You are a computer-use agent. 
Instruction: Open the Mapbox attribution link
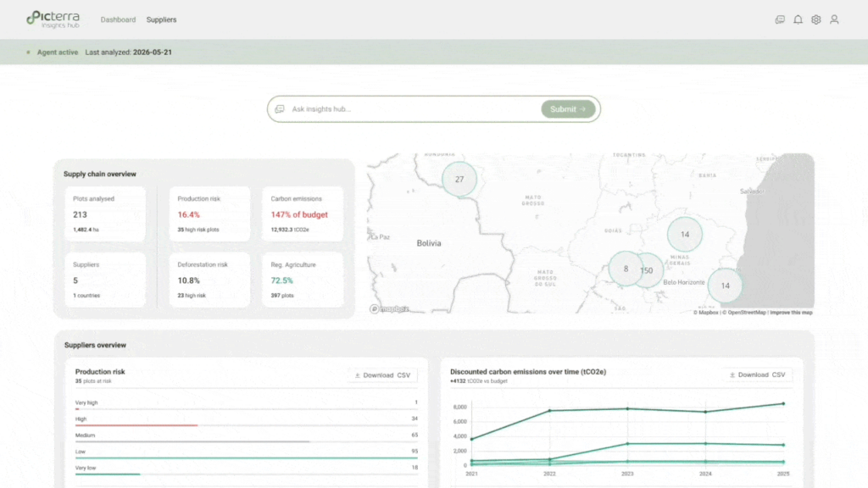point(706,313)
